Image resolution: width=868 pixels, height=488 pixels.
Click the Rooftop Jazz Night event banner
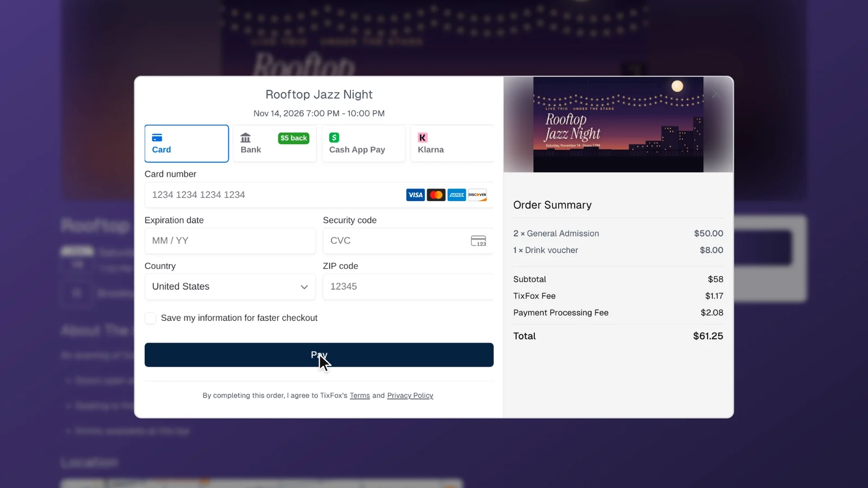[x=618, y=125]
